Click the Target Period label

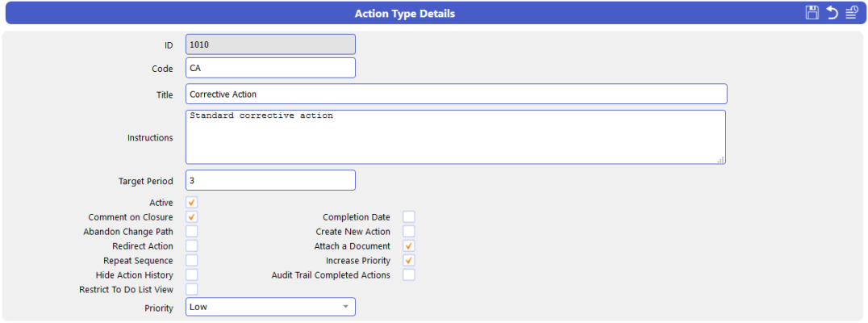[x=145, y=181]
